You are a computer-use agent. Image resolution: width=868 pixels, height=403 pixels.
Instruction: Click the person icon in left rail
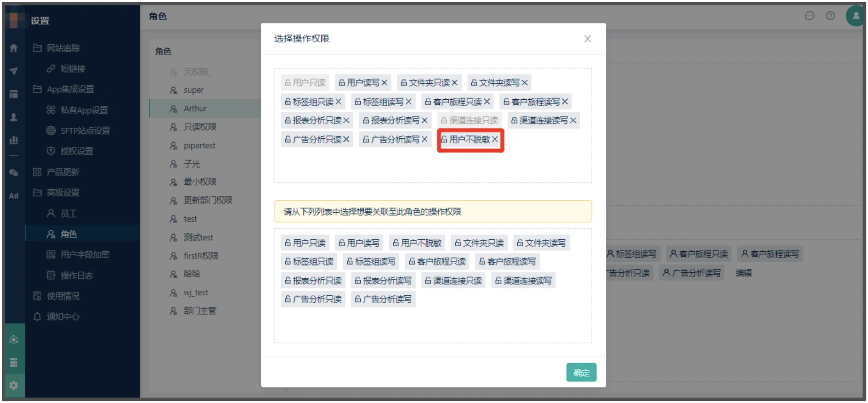pos(13,117)
